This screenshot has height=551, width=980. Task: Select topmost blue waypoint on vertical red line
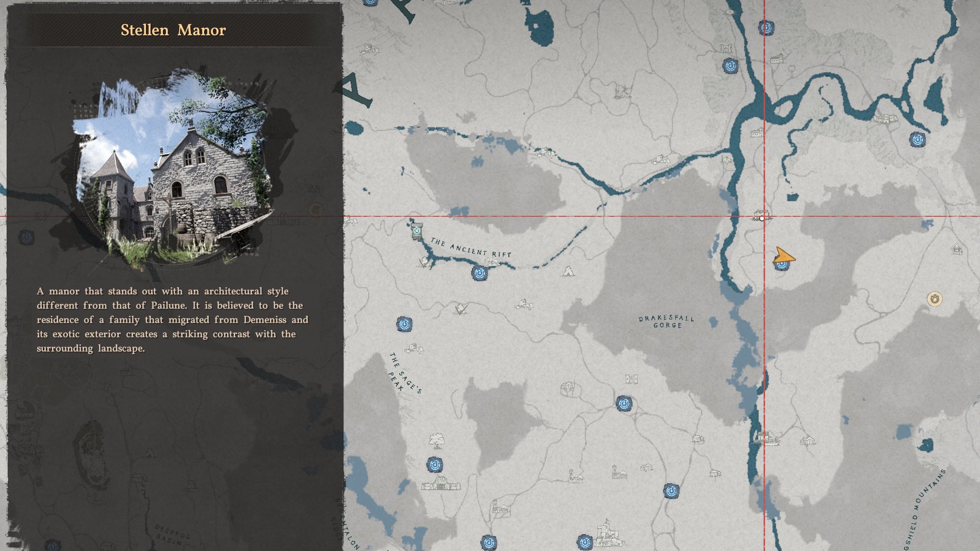[766, 28]
